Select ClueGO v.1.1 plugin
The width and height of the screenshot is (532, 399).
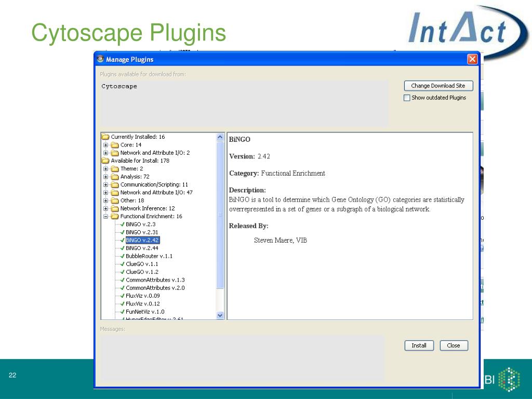142,264
